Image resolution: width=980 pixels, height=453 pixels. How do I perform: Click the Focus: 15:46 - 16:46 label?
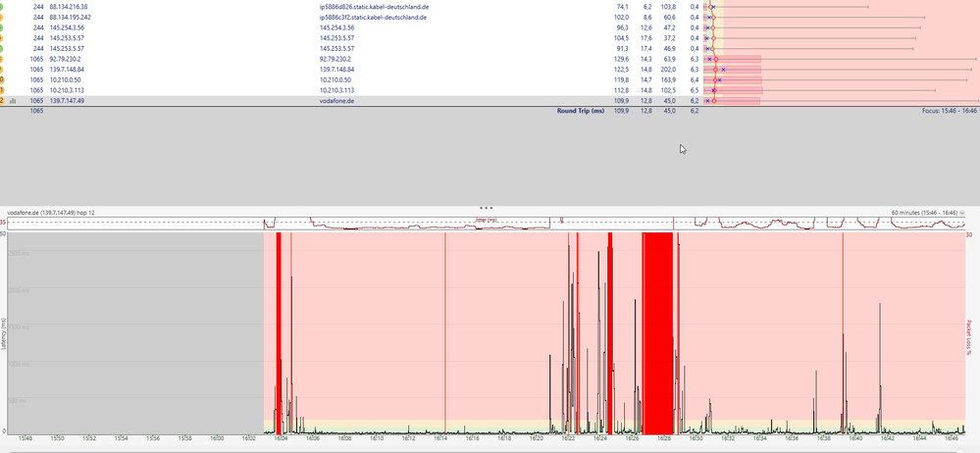[950, 111]
